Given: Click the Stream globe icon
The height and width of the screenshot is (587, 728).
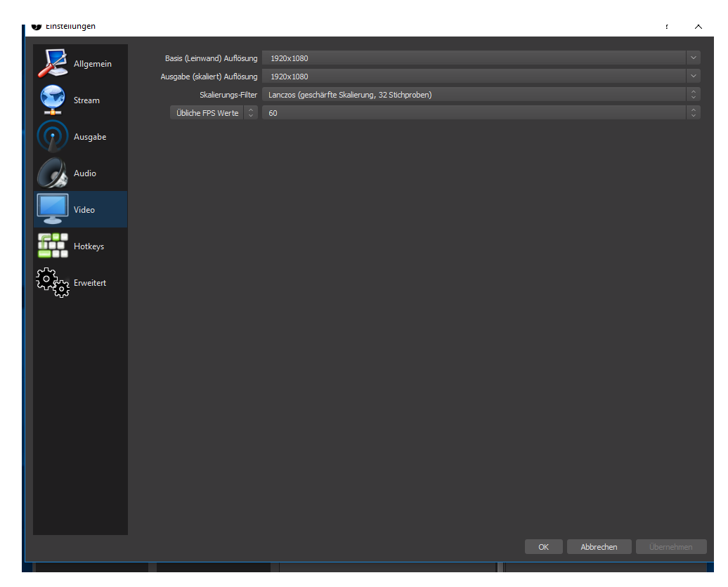Looking at the screenshot, I should 53,100.
